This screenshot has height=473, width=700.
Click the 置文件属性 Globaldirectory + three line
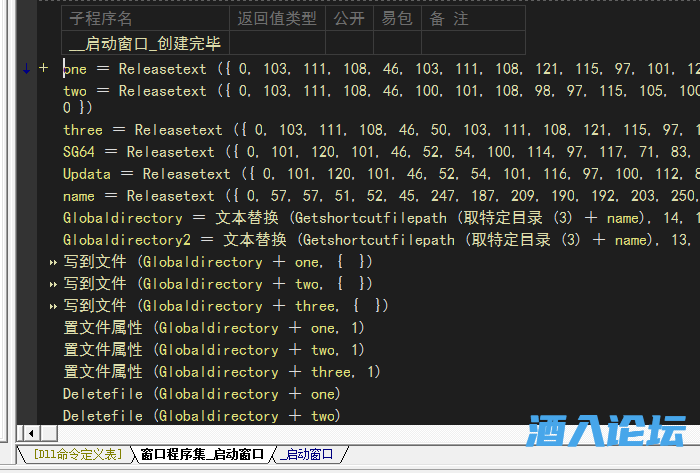(x=221, y=372)
